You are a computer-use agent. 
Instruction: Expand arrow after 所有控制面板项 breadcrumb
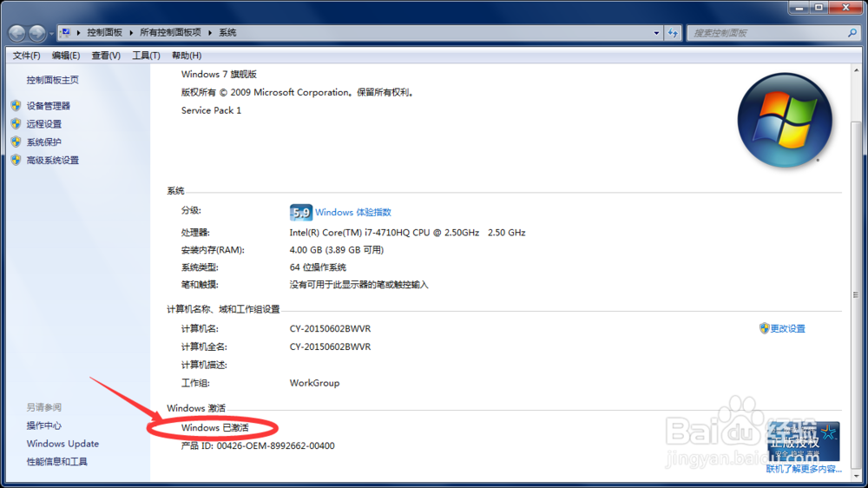[x=210, y=33]
